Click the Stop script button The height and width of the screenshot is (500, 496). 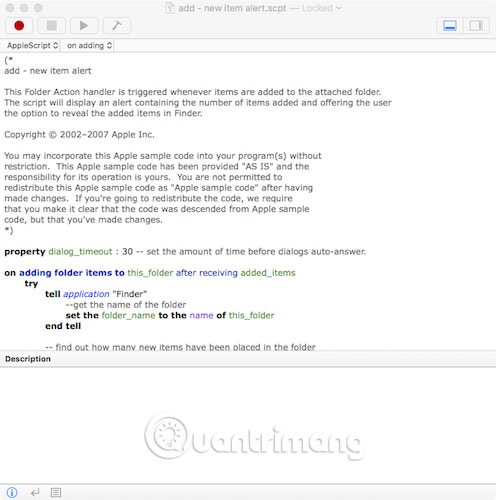tap(51, 26)
